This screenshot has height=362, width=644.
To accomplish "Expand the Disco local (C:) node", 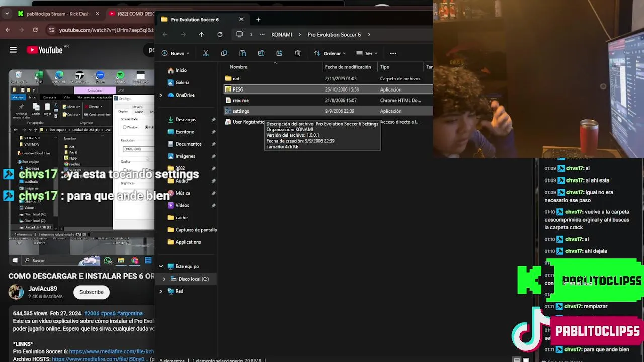I will [164, 279].
